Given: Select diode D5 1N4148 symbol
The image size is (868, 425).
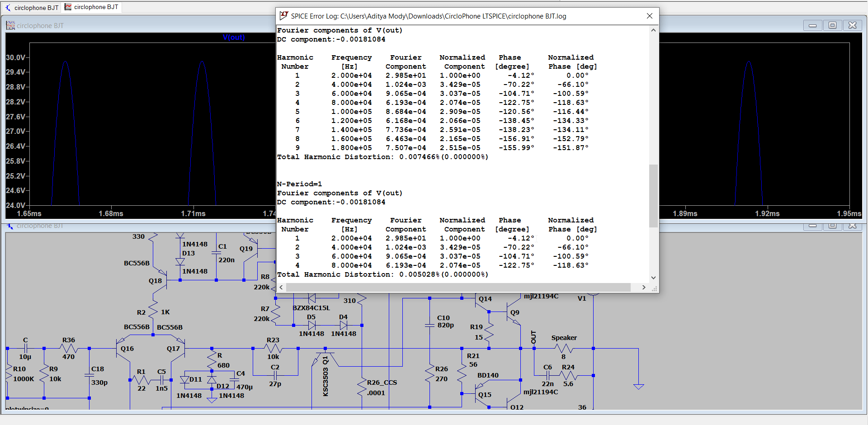Looking at the screenshot, I should click(311, 325).
